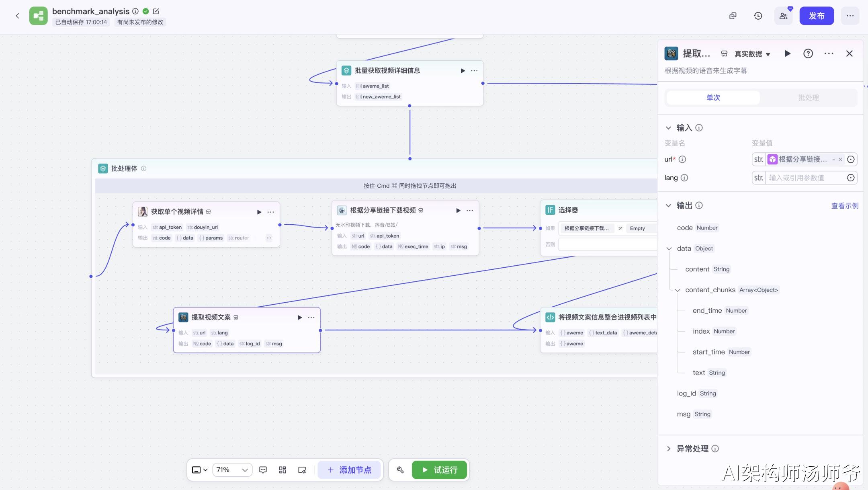Click the comment icon in bottom toolbar
The image size is (868, 490).
[x=263, y=470]
